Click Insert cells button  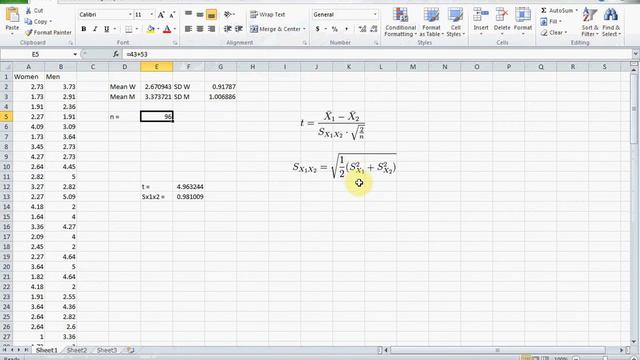coord(481,21)
